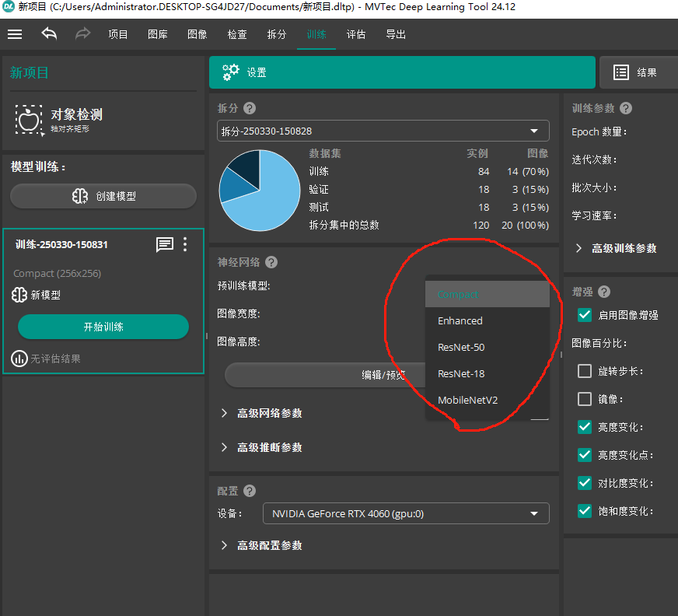The width and height of the screenshot is (678, 616).
Task: Click the brain icon beside 新模型
Action: (x=19, y=295)
